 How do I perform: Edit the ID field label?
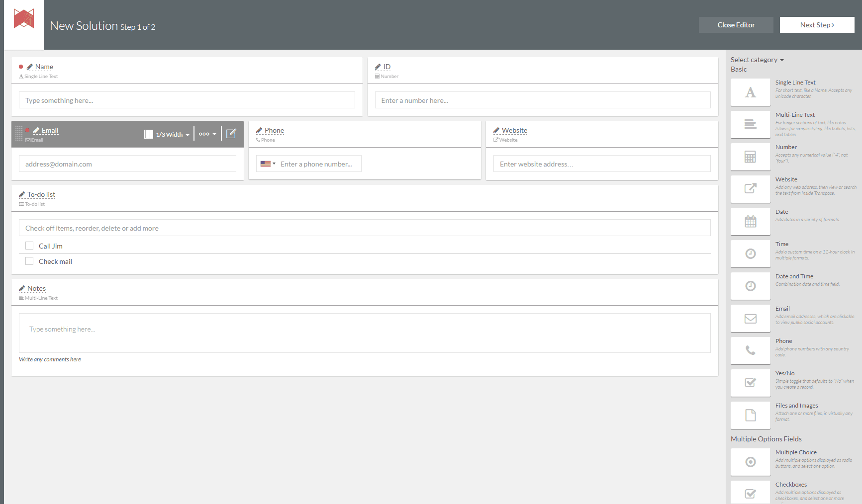coord(387,67)
